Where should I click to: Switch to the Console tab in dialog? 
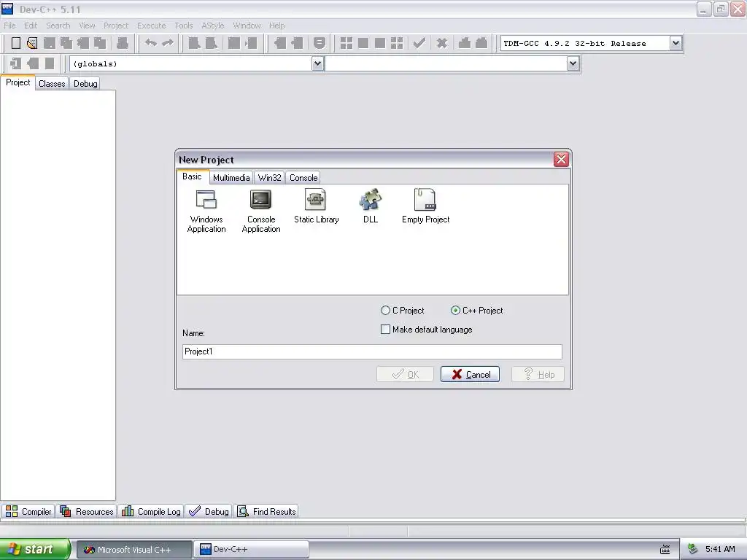click(303, 178)
